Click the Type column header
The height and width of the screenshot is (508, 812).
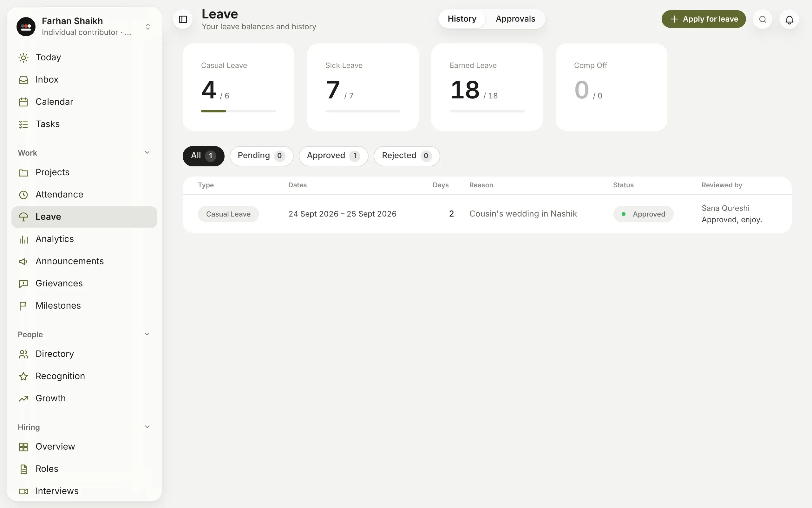point(206,185)
